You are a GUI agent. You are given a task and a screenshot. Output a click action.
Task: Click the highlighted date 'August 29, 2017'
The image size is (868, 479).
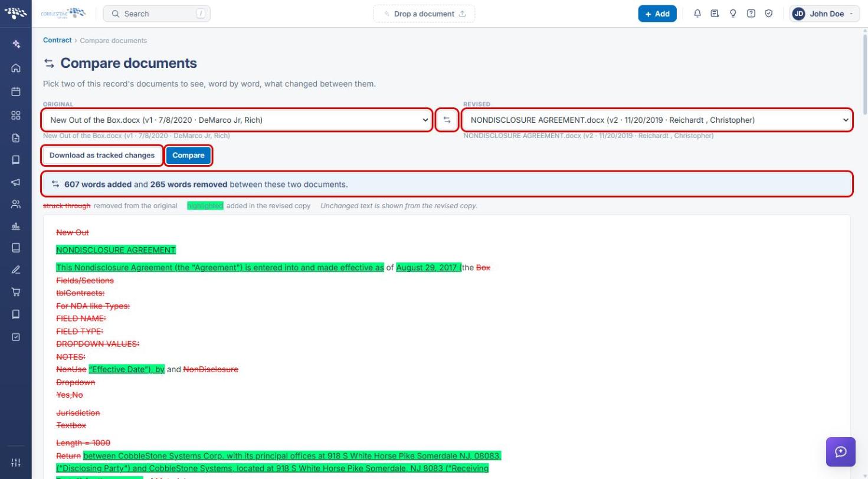pos(427,267)
